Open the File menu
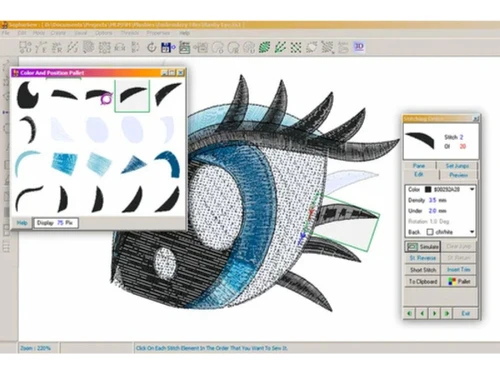 [x=5, y=33]
